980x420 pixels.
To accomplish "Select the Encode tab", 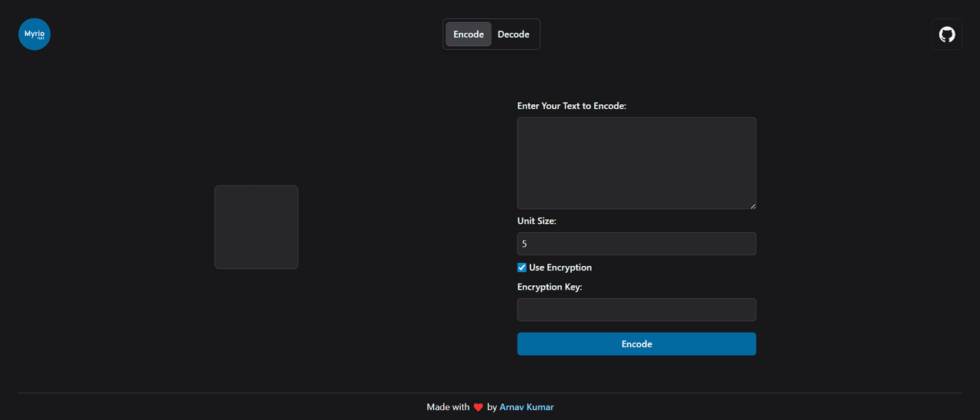I will 469,34.
